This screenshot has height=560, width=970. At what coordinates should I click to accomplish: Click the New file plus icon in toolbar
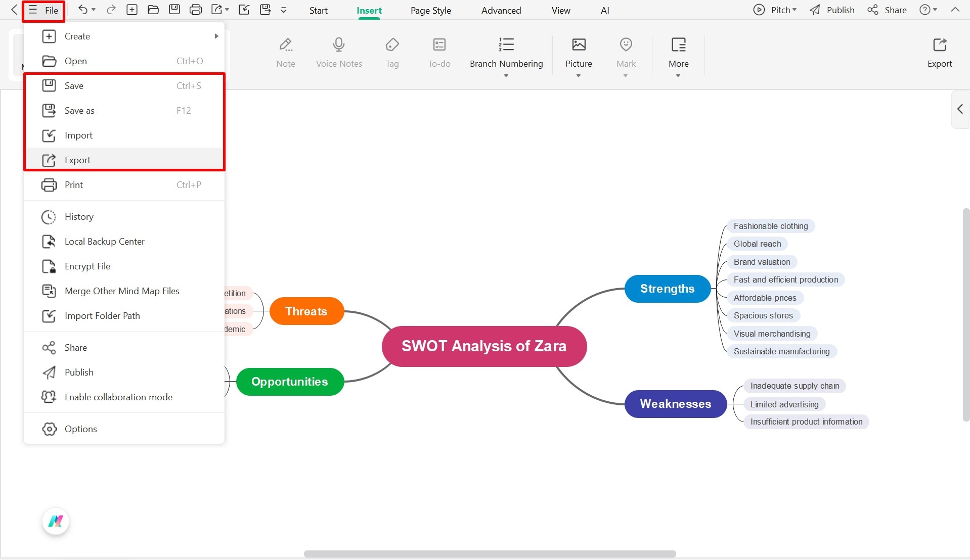click(x=132, y=10)
